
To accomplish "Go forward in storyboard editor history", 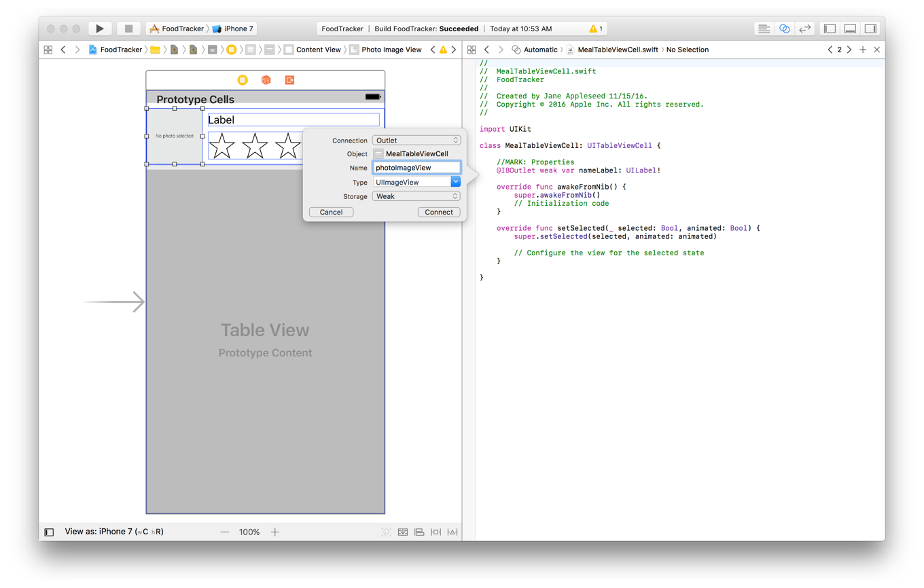I will 77,50.
